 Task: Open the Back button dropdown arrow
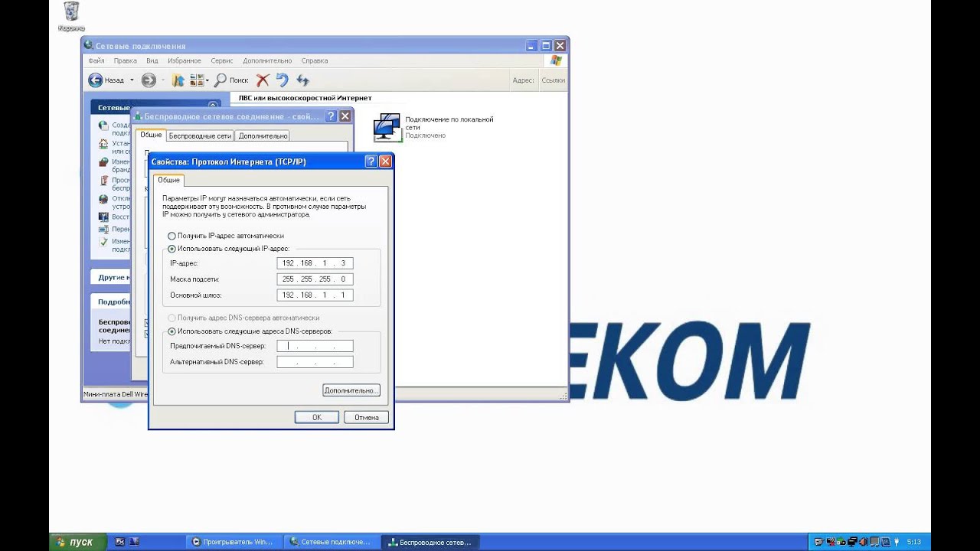[132, 80]
